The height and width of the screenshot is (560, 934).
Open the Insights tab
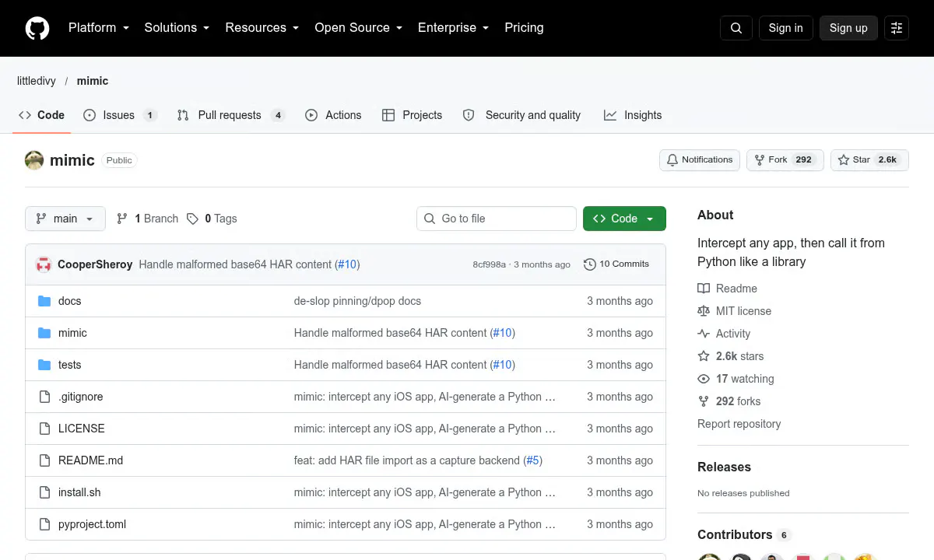click(x=633, y=115)
